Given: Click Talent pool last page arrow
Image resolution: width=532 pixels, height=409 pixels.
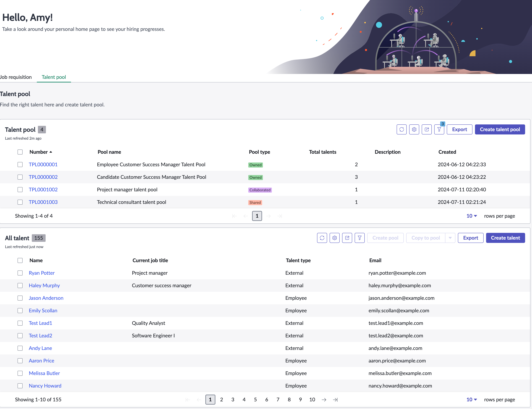Looking at the screenshot, I should pos(280,216).
